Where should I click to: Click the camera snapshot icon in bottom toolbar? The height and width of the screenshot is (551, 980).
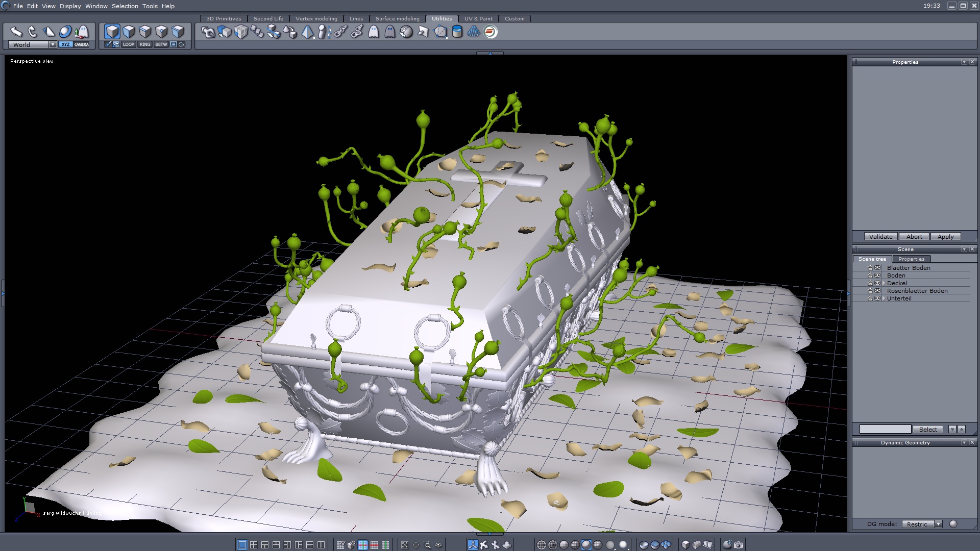[x=739, y=545]
